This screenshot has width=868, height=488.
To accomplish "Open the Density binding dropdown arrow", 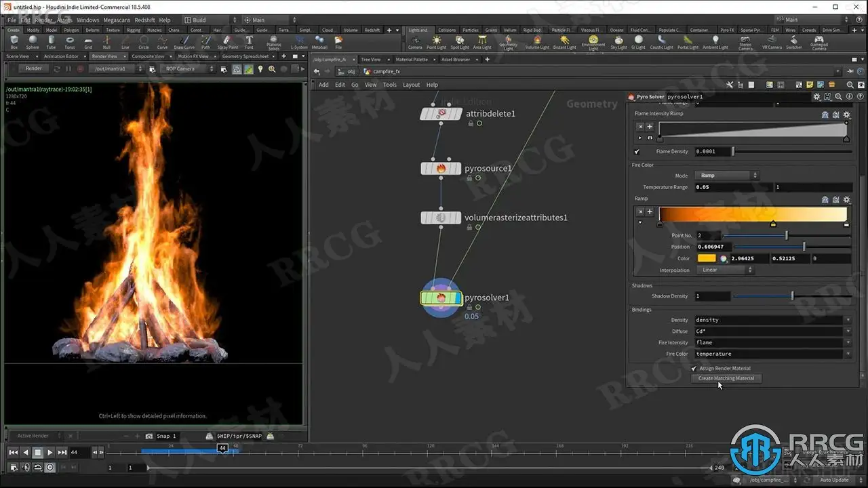I will (x=848, y=320).
